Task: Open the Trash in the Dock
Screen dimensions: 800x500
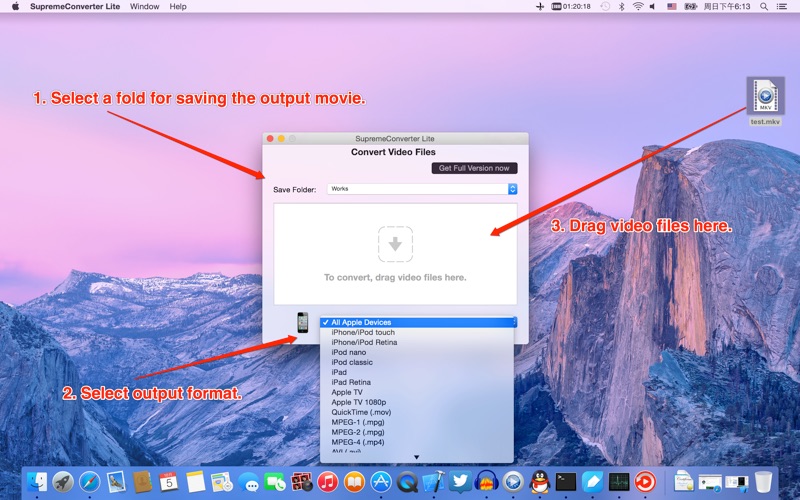Action: point(763,482)
